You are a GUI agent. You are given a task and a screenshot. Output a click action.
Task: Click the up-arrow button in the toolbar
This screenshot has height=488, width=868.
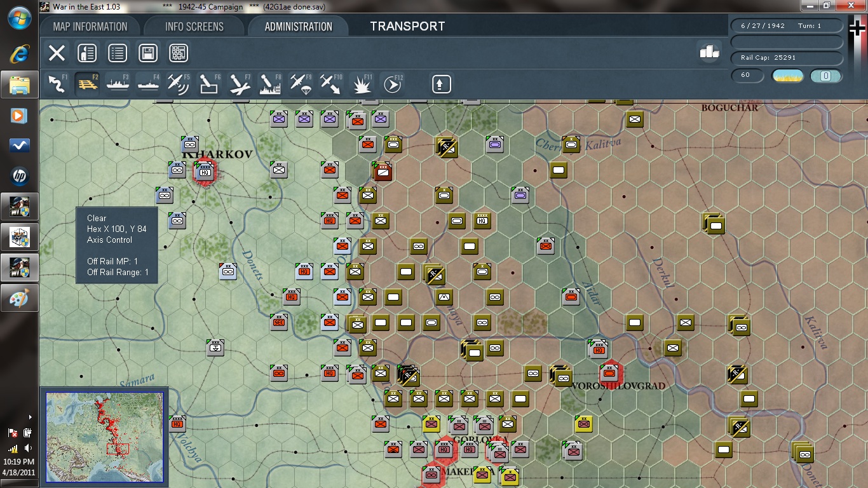click(x=442, y=83)
